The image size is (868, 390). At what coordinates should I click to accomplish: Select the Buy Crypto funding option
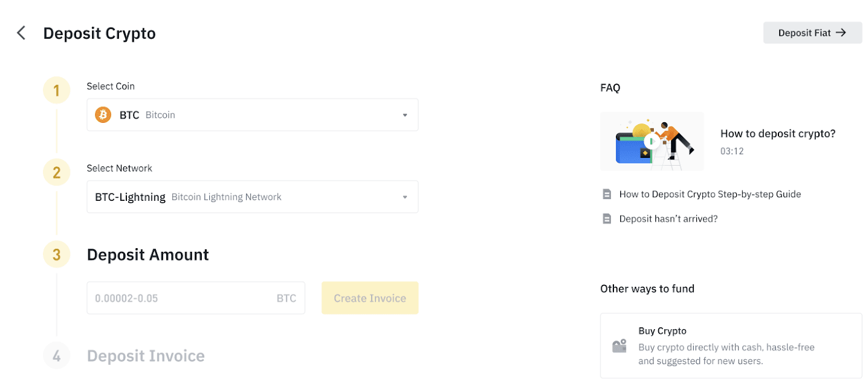[730, 345]
